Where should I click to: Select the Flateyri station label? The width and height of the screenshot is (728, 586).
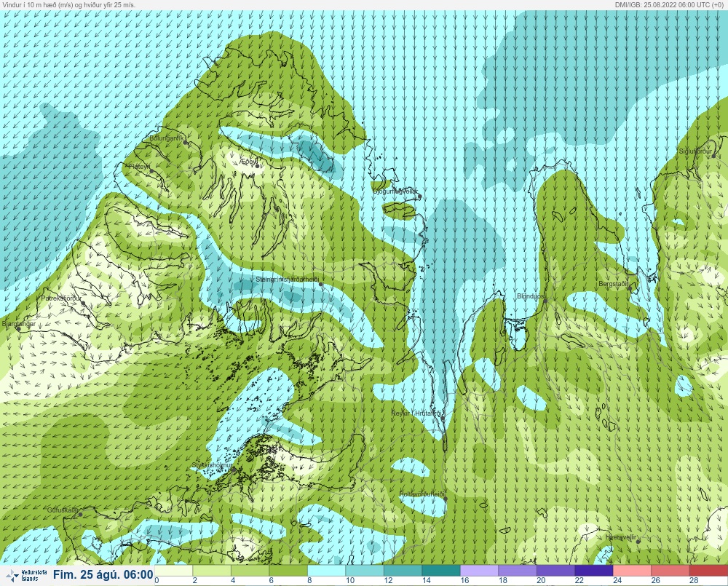point(140,166)
